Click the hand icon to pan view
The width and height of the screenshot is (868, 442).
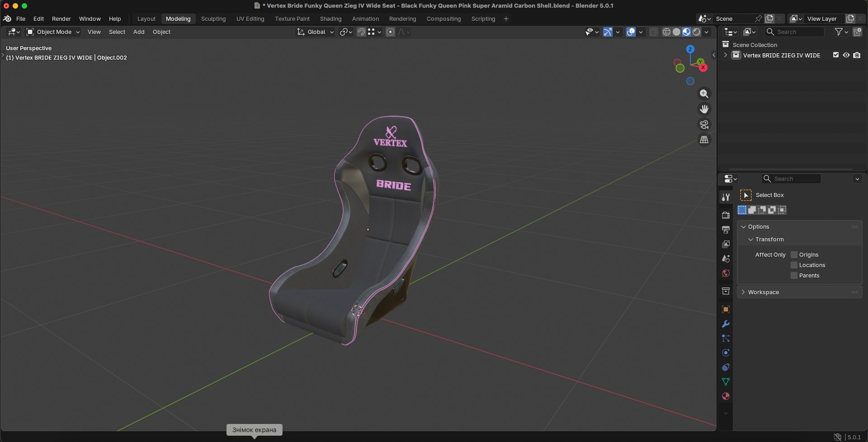[704, 109]
